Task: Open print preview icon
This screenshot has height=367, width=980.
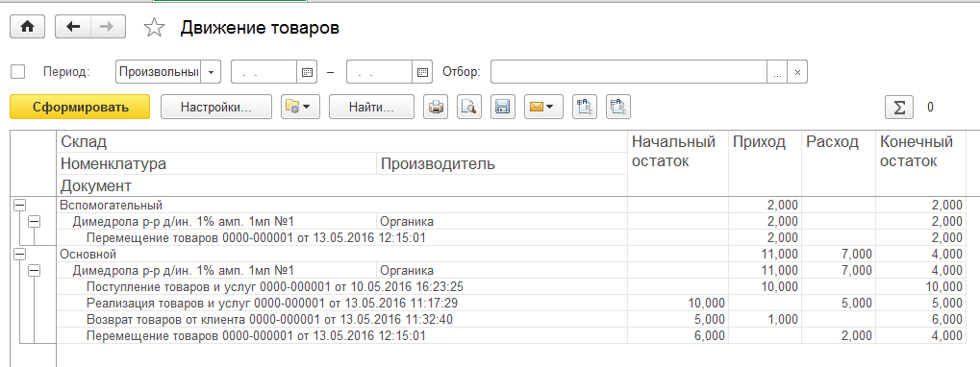Action: pyautogui.click(x=468, y=107)
